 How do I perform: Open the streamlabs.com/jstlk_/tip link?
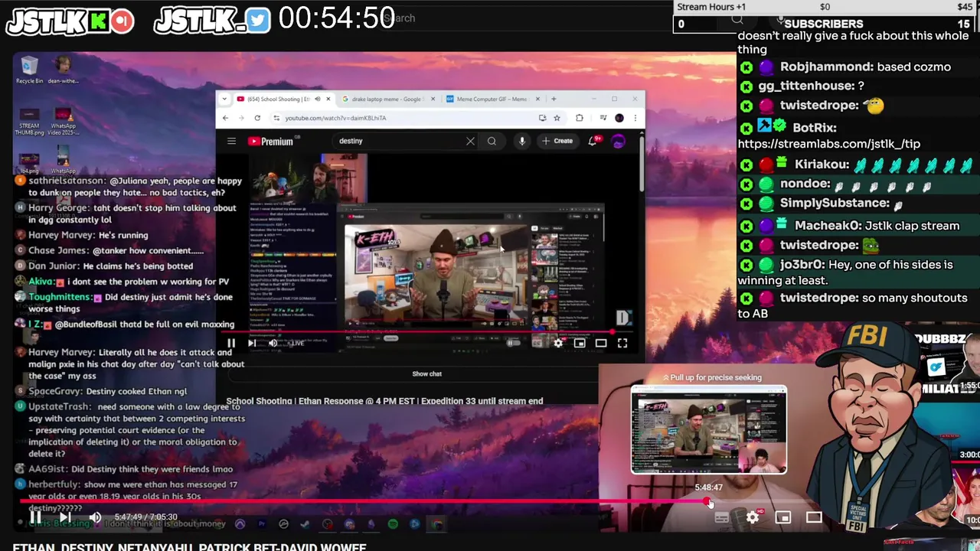click(829, 144)
